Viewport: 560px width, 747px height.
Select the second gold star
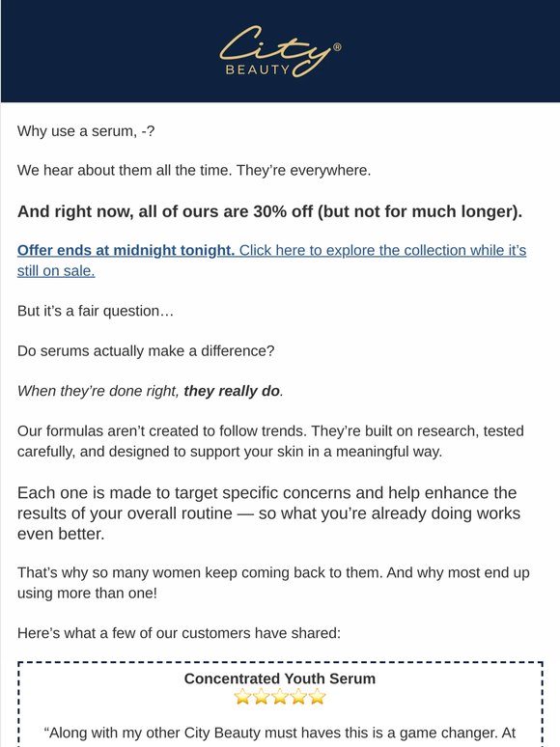[x=262, y=697]
